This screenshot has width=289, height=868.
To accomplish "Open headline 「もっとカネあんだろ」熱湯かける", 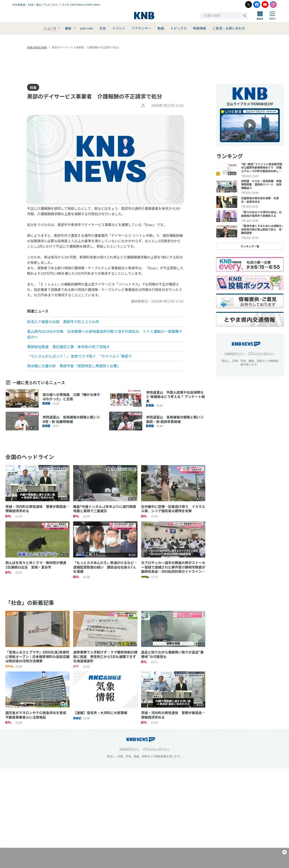I will point(105,550).
